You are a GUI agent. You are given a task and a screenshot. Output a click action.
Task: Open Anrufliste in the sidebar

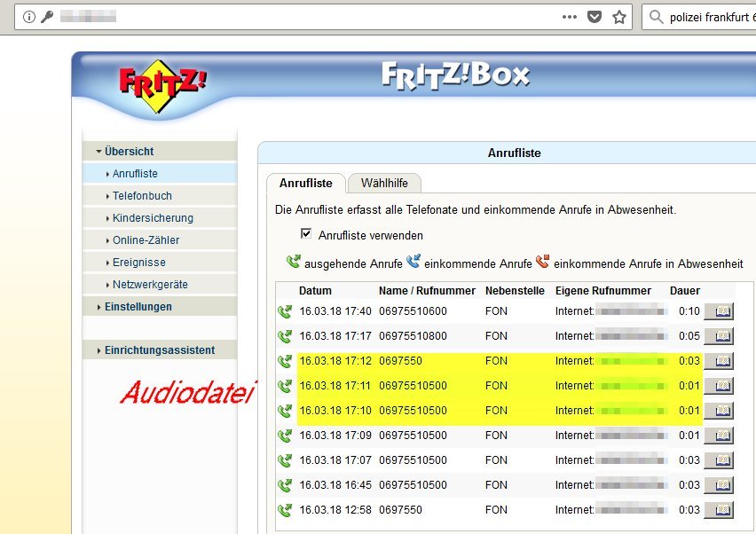(x=160, y=174)
